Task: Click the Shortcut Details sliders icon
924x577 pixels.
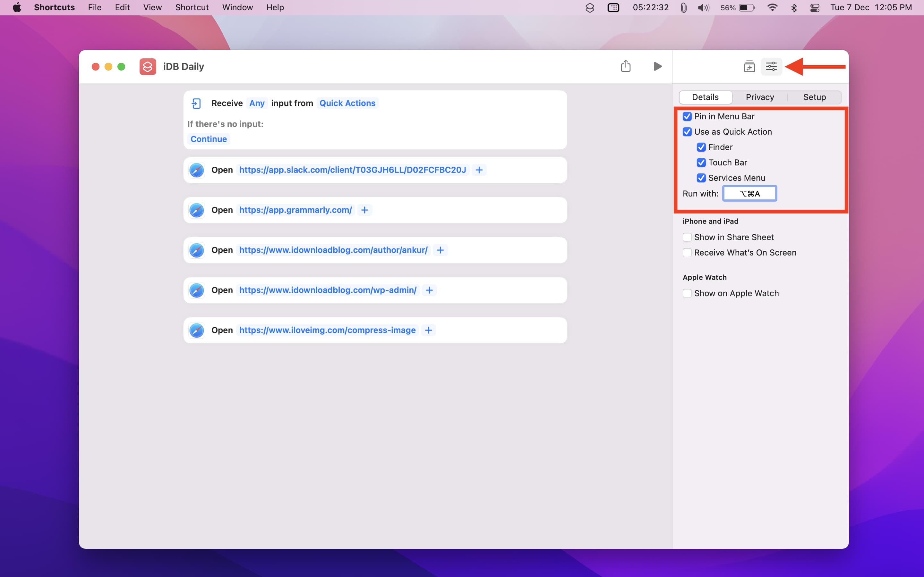Action: click(771, 66)
